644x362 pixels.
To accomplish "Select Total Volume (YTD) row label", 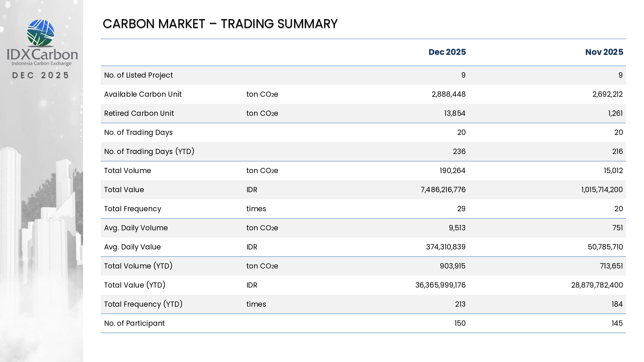I will click(x=138, y=266).
